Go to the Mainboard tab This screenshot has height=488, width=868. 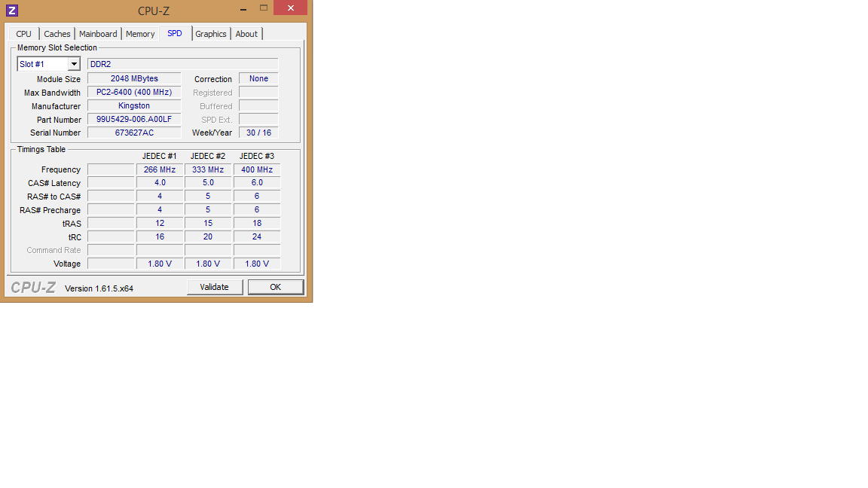click(98, 34)
